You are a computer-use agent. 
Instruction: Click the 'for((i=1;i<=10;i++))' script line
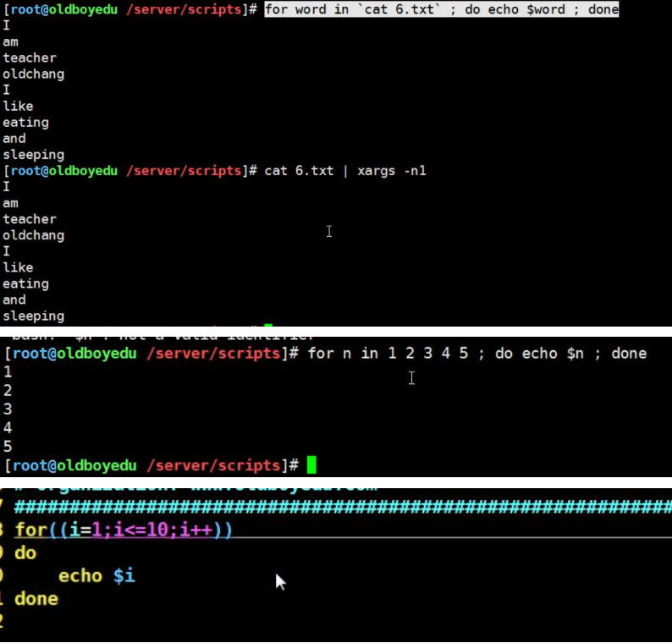(x=124, y=530)
